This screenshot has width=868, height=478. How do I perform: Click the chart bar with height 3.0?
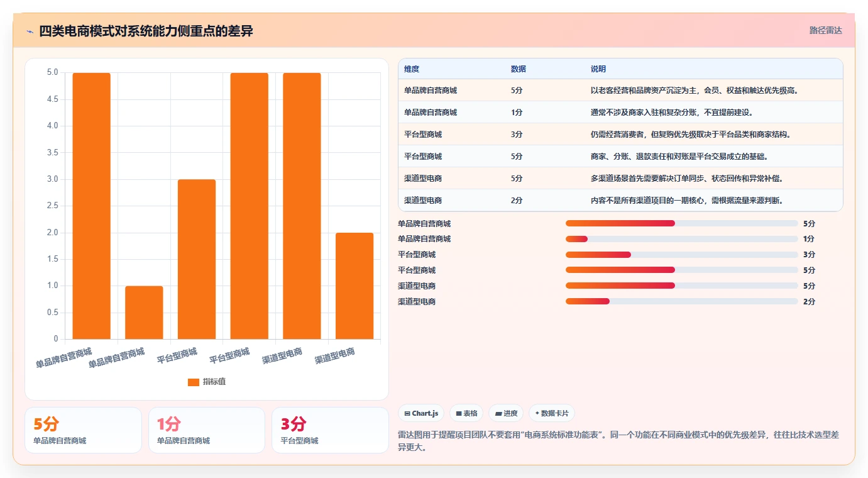click(x=197, y=259)
